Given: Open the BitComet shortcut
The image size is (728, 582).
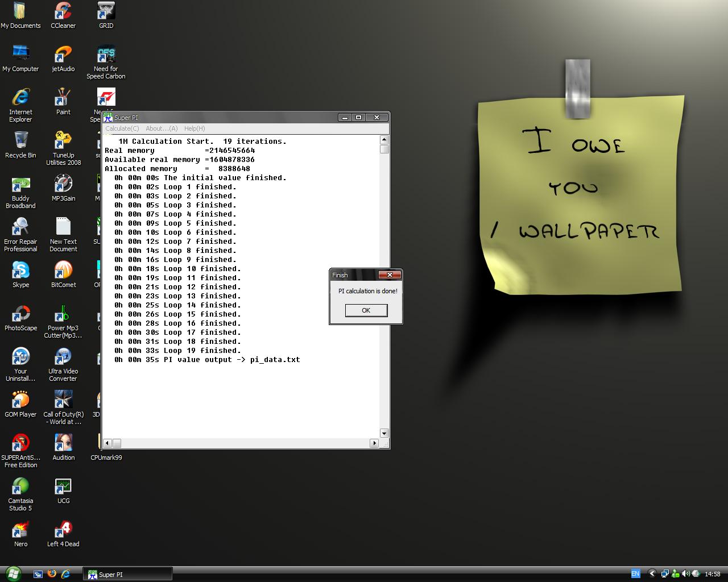Looking at the screenshot, I should (x=63, y=275).
